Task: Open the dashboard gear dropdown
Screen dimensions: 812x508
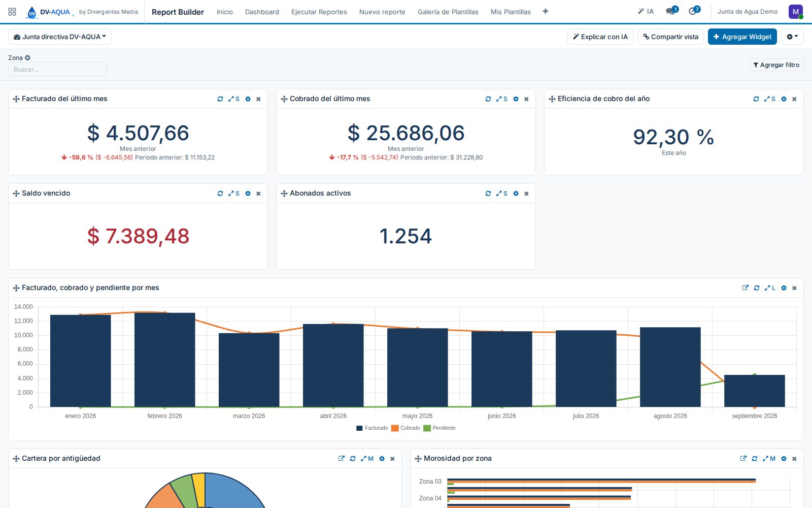Action: 792,37
